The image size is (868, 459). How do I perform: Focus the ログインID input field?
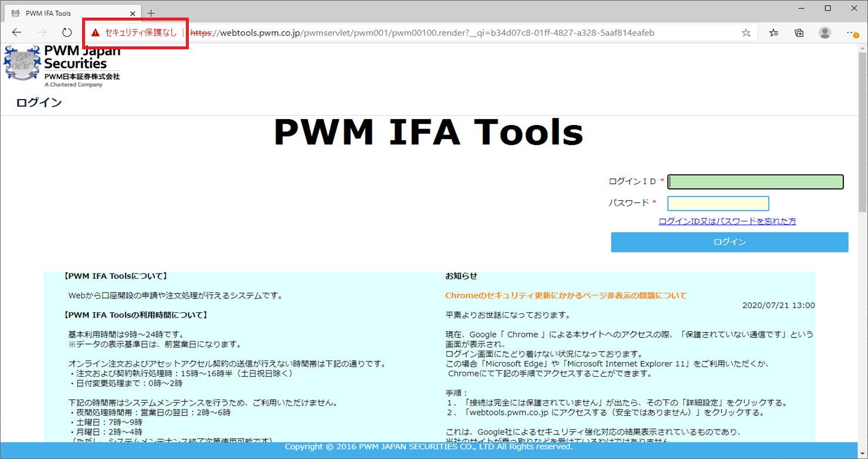point(755,182)
